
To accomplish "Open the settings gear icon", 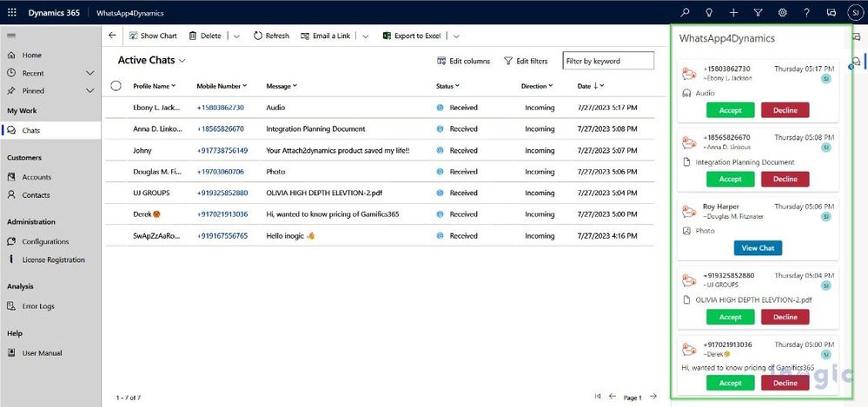I will coord(782,13).
